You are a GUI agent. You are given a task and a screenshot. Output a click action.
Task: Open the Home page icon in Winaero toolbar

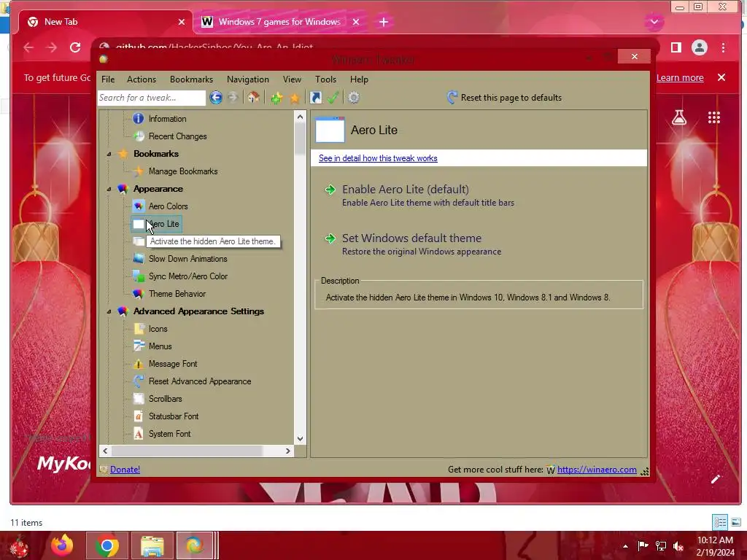[253, 98]
